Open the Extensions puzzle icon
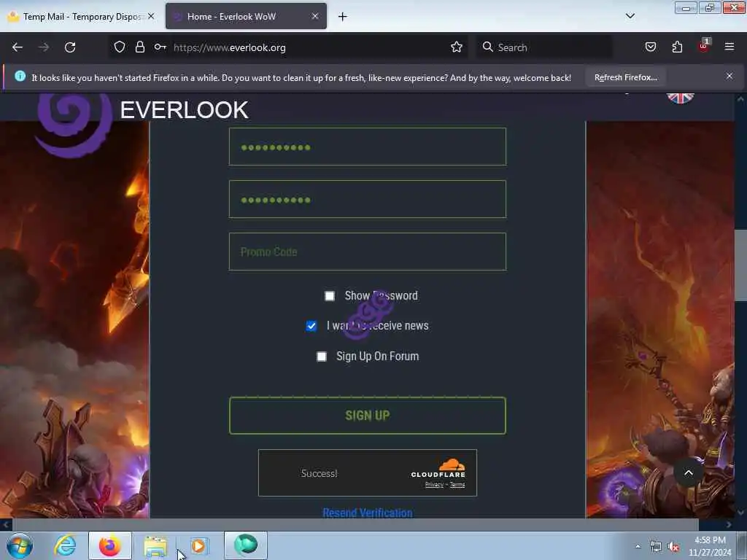The image size is (747, 560). (677, 47)
